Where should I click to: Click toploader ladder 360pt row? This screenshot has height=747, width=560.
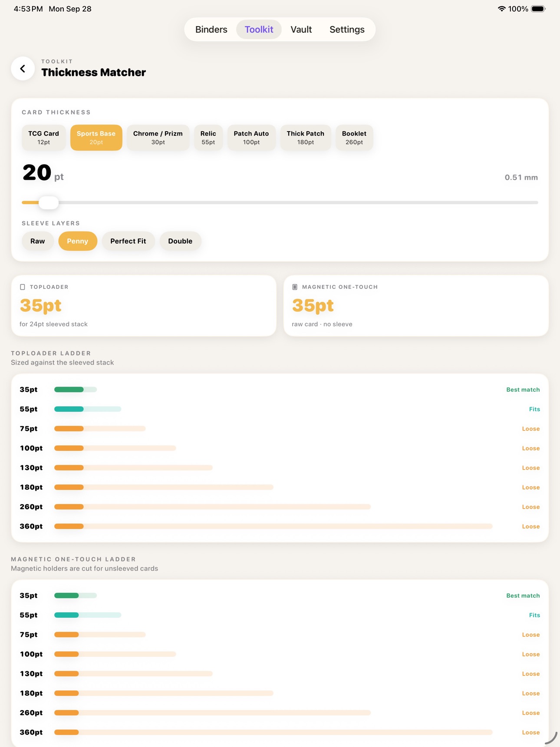280,526
